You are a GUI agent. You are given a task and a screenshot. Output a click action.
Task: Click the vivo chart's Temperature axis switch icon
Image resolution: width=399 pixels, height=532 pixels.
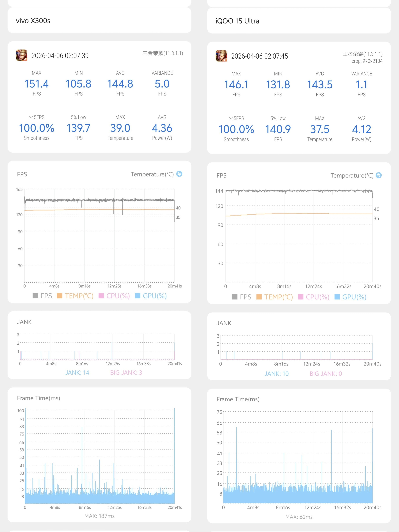pos(179,174)
